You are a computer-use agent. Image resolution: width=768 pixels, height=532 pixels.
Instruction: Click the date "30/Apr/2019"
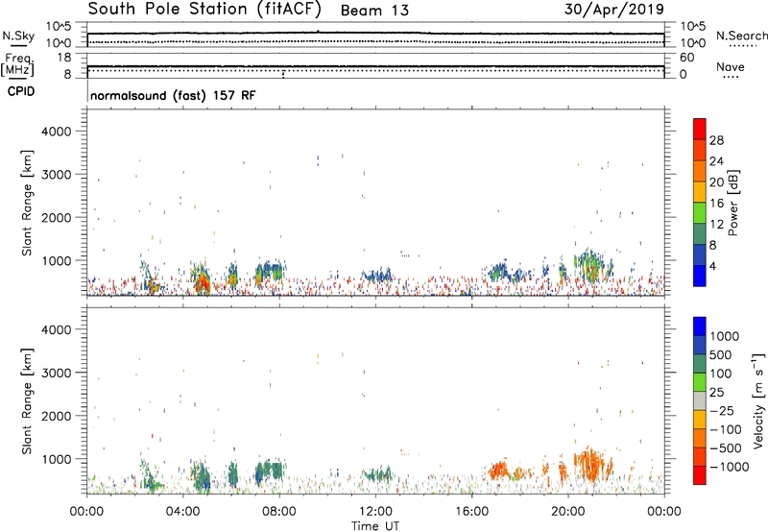[614, 10]
